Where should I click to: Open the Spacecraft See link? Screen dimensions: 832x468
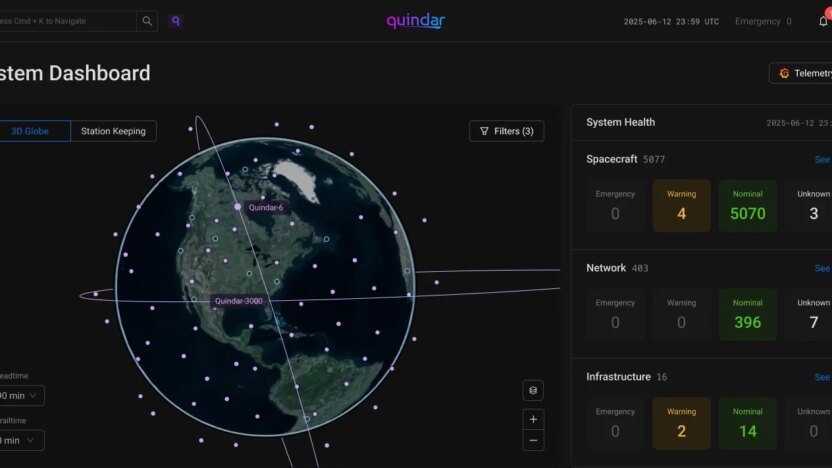[822, 159]
